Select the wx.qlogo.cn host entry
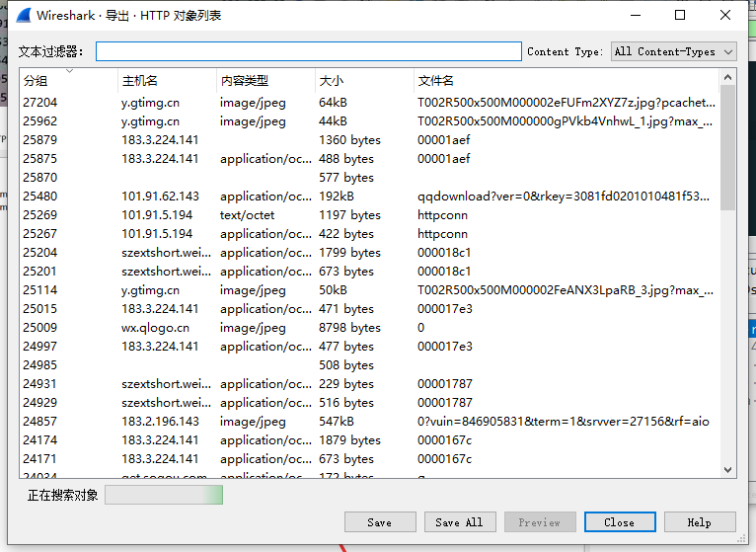The height and width of the screenshot is (552, 756). (155, 328)
